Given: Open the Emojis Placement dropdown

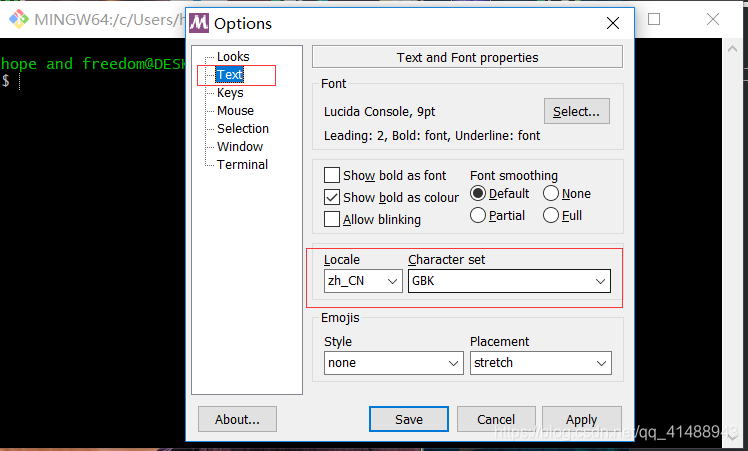Looking at the screenshot, I should pos(540,363).
